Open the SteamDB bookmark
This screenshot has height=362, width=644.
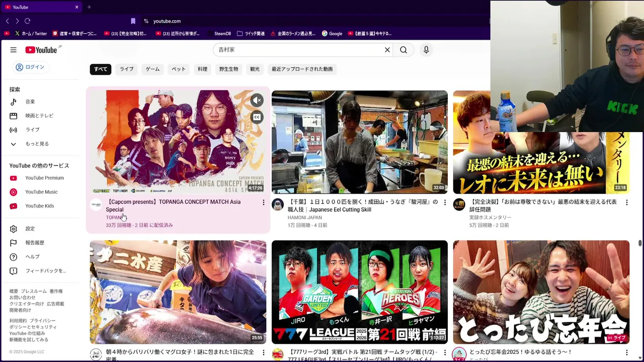pos(219,34)
